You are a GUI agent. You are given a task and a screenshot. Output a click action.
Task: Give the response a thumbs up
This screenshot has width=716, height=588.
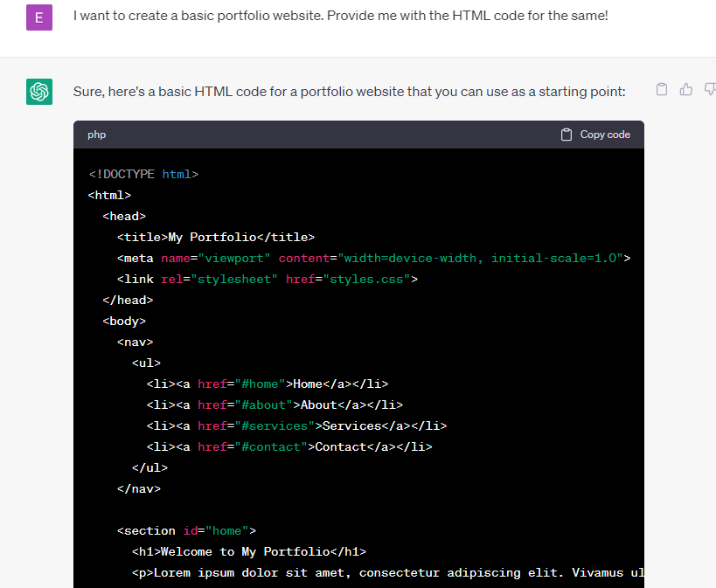click(686, 89)
